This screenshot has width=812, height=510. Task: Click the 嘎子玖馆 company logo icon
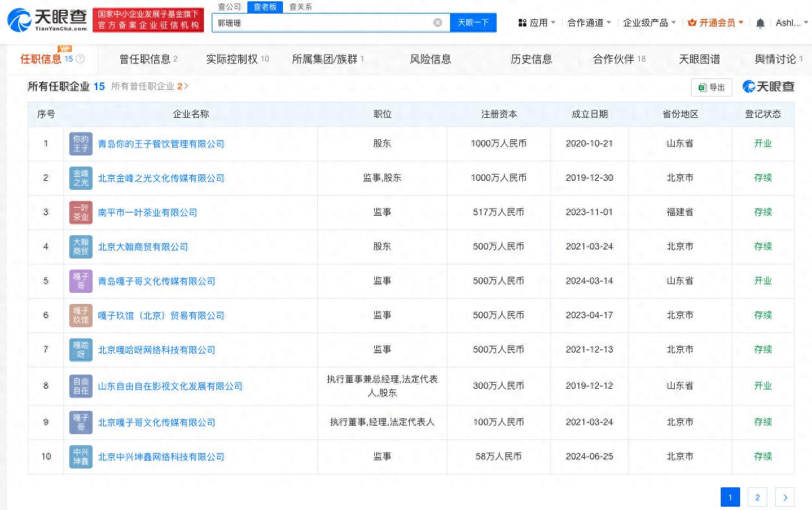81,316
